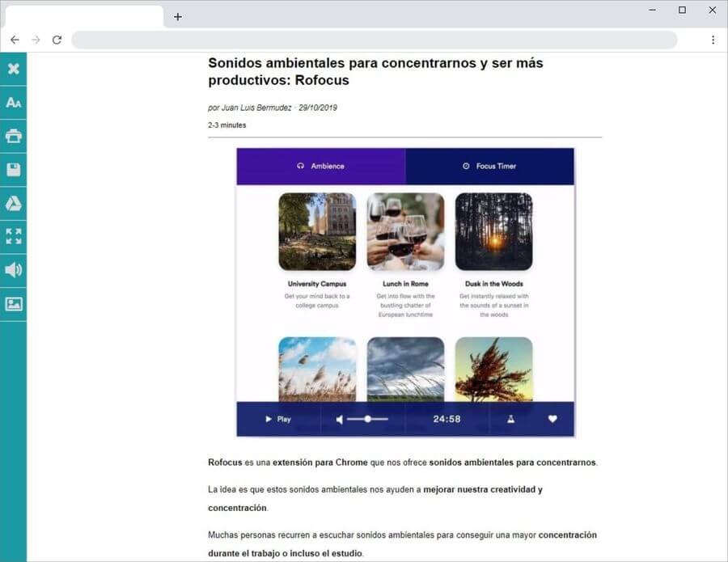Start text-to-speech with the speaker icon
The width and height of the screenshot is (728, 562).
tap(14, 270)
